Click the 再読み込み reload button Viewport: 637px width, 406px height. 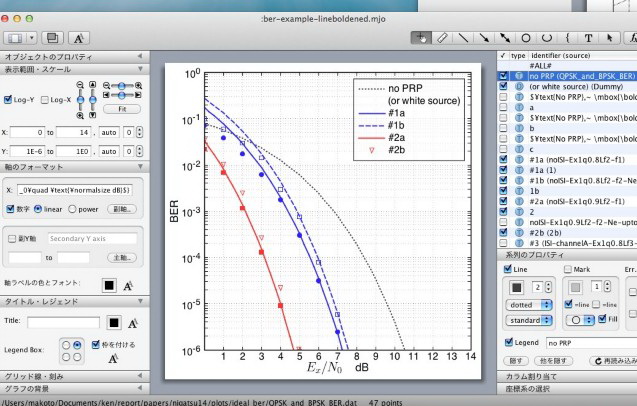(614, 361)
